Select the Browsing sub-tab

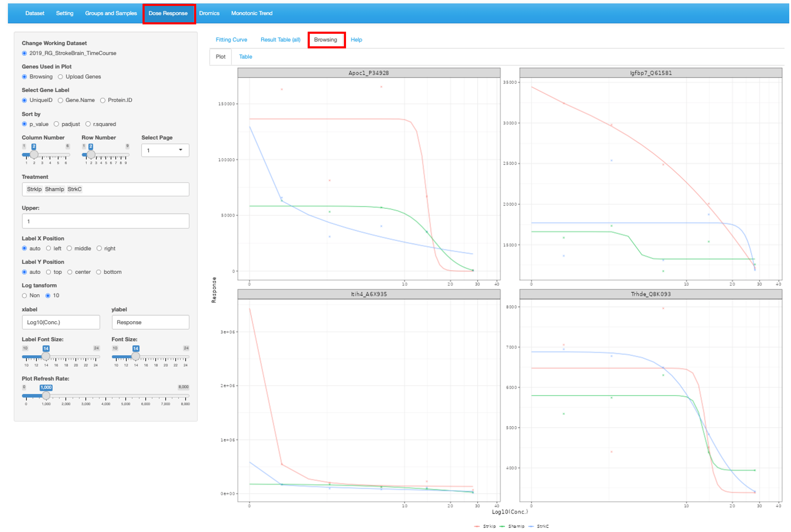[x=325, y=40]
